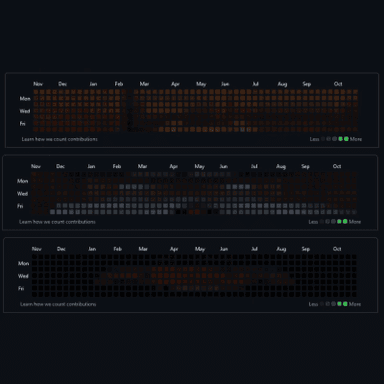Screen dimensions: 384x384
Task: Click 'Apr' month label in first graph
Action: click(x=175, y=84)
